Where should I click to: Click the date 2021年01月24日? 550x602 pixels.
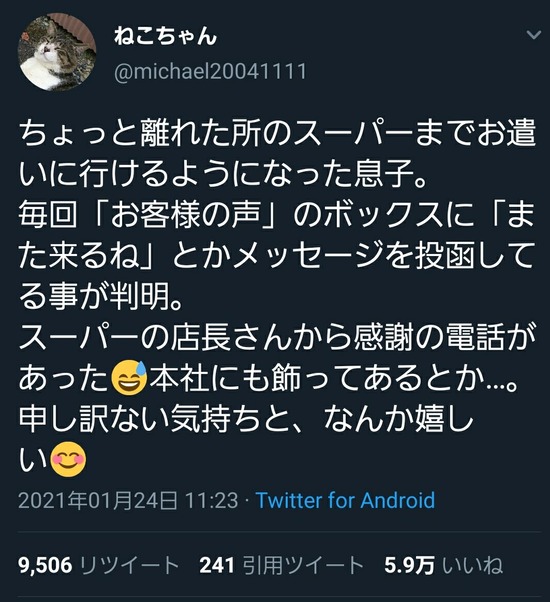[98, 500]
